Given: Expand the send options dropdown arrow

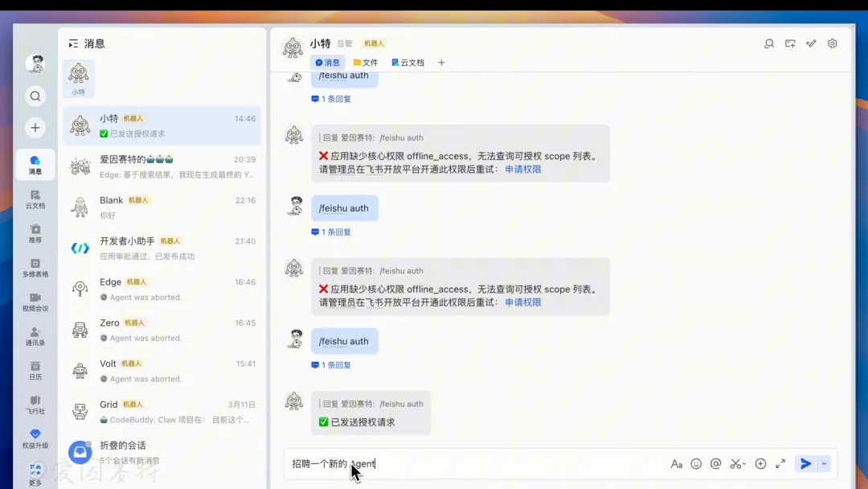Looking at the screenshot, I should click(x=825, y=464).
